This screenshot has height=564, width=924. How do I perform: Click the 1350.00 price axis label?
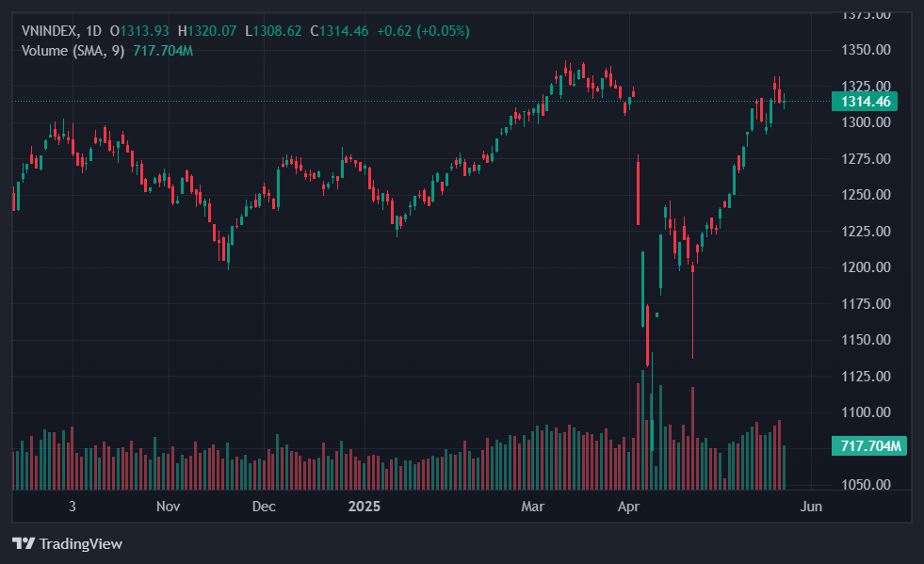866,50
